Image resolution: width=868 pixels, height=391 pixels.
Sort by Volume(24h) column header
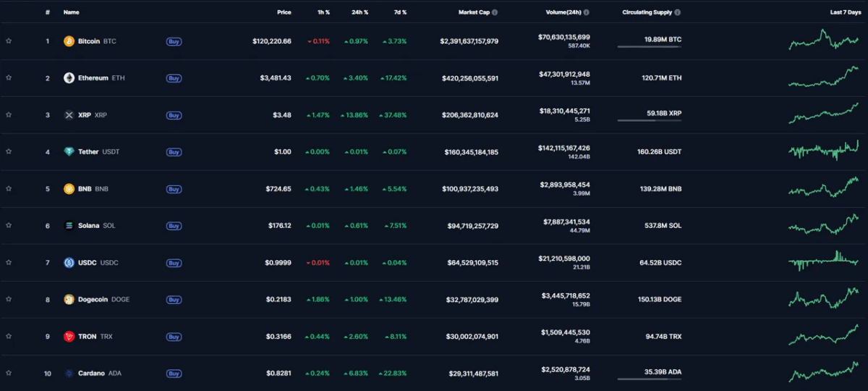(563, 12)
